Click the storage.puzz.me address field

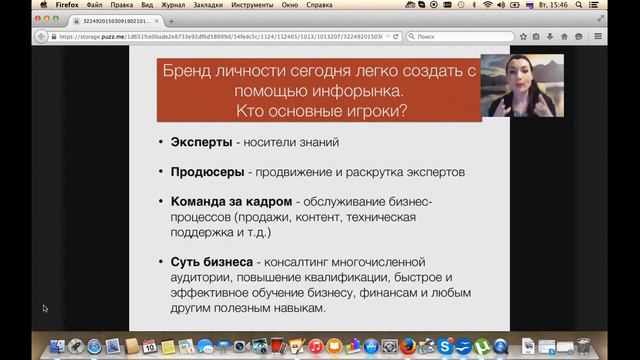click(x=220, y=36)
